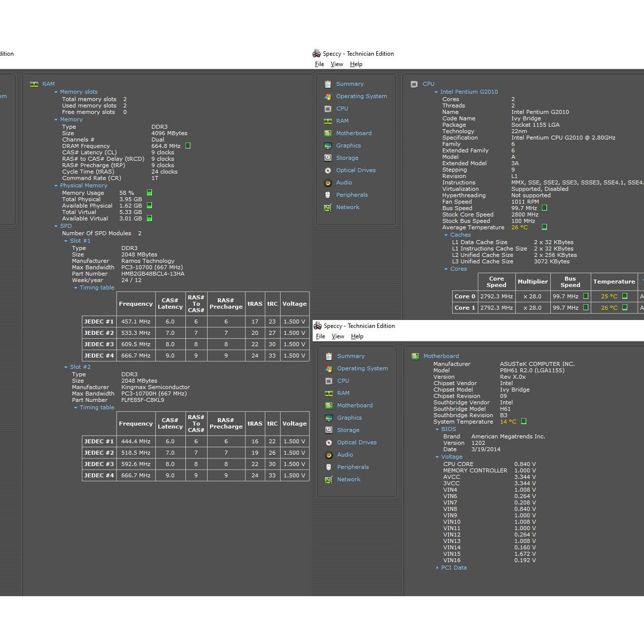Collapse the Physical Memory tree section
This screenshot has width=644, height=644.
click(x=56, y=186)
